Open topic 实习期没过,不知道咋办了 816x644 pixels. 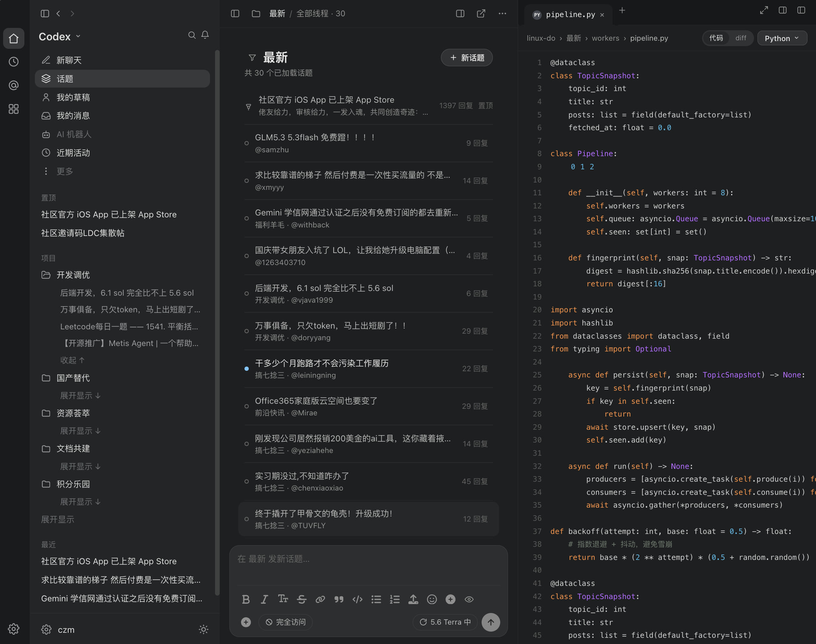368,482
